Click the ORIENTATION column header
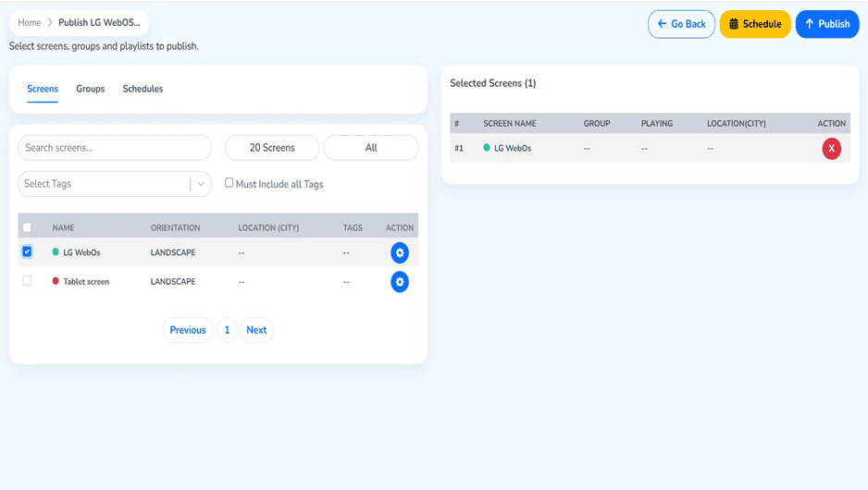This screenshot has width=868, height=490. [176, 227]
